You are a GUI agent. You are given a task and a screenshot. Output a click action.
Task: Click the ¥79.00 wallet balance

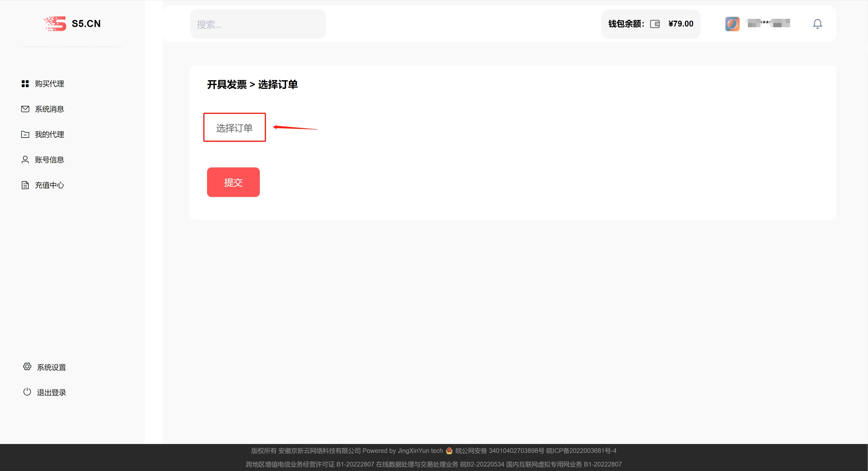pyautogui.click(x=681, y=24)
